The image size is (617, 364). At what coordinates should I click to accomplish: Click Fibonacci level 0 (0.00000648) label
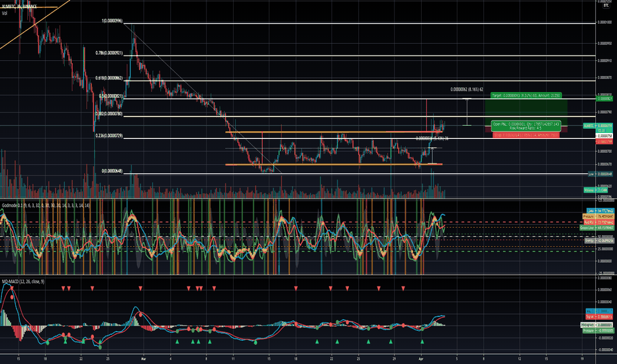point(112,171)
